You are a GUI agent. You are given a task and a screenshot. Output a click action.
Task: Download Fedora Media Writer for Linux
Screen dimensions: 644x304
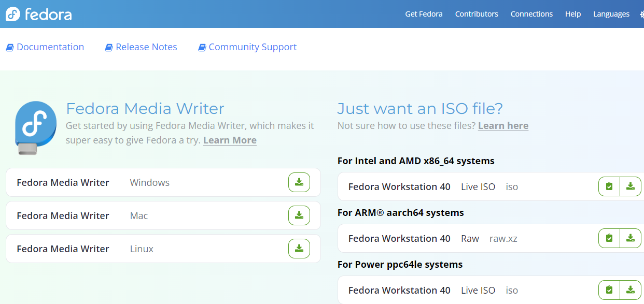299,248
